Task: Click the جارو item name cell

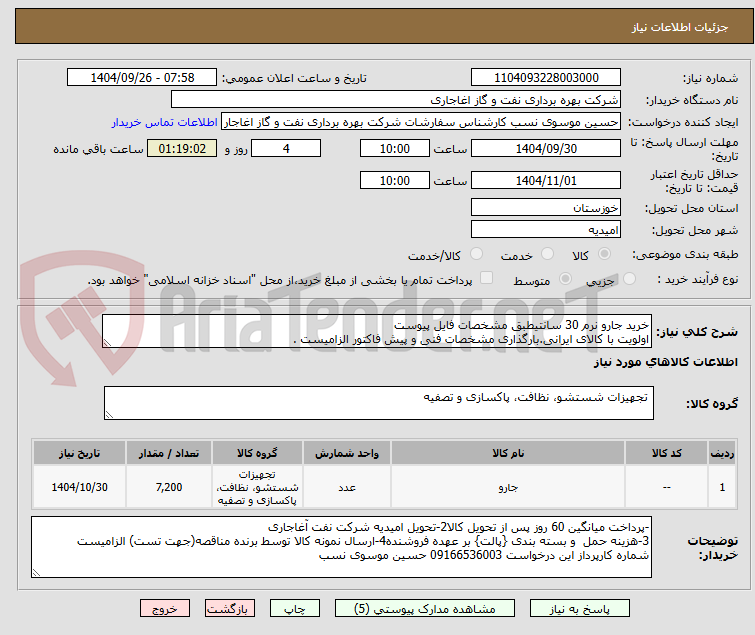Action: (508, 487)
